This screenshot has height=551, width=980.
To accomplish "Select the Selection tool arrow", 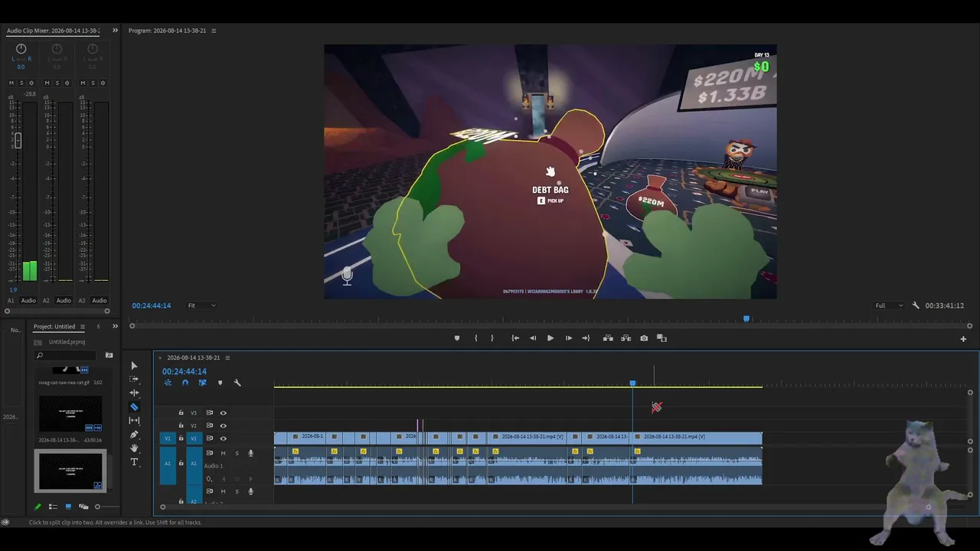I will tap(134, 366).
